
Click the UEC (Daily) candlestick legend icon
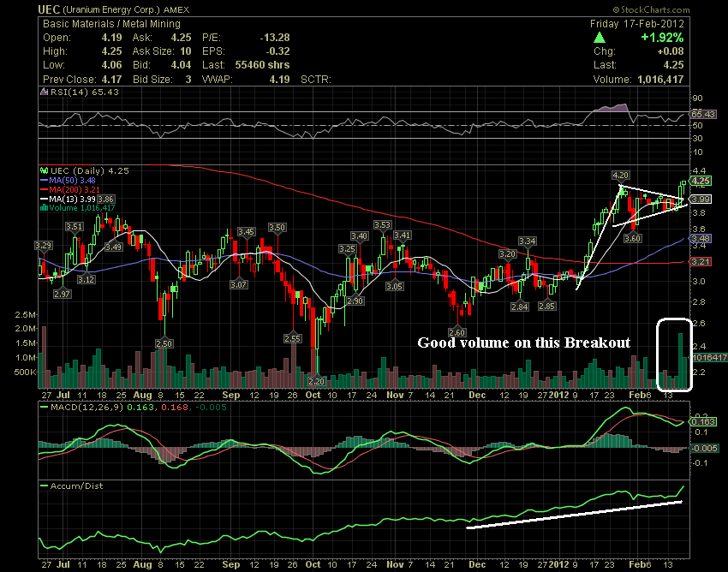pyautogui.click(x=45, y=171)
